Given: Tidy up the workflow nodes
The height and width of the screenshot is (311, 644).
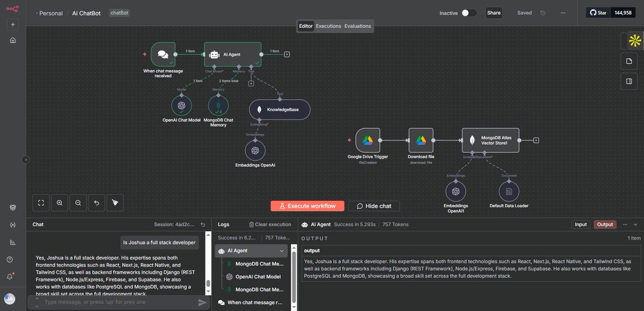Looking at the screenshot, I should coord(115,203).
